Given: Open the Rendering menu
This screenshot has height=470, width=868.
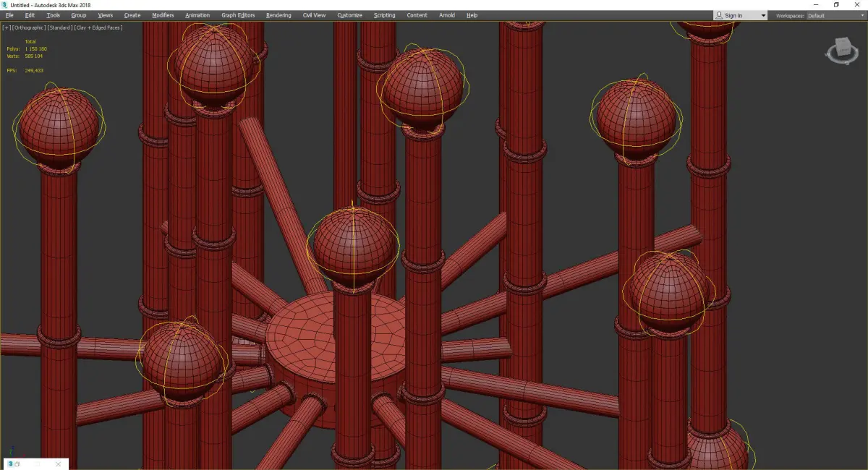Looking at the screenshot, I should pos(278,15).
